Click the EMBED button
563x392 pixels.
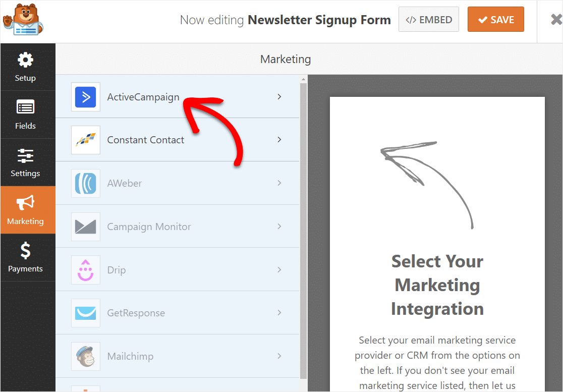(429, 19)
